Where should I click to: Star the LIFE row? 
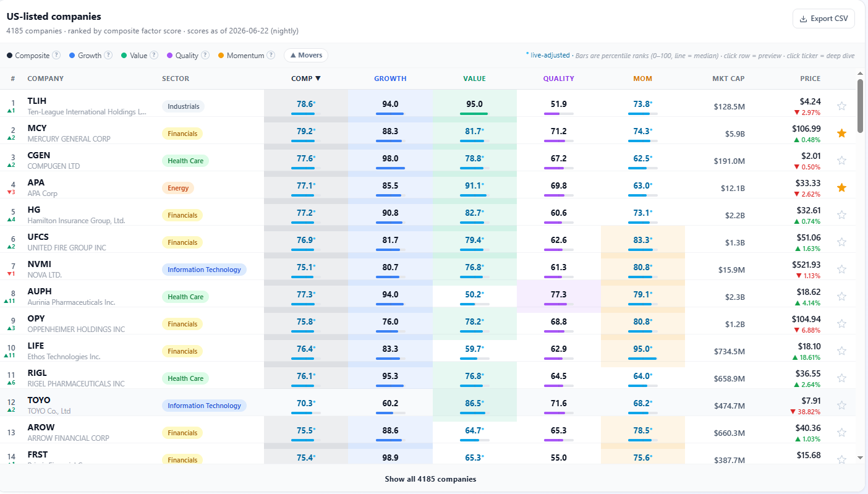click(841, 351)
